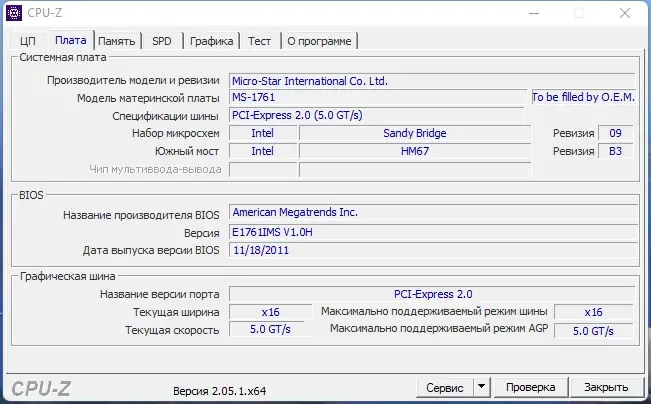Select the Плата tab
The width and height of the screenshot is (651, 404).
click(71, 40)
